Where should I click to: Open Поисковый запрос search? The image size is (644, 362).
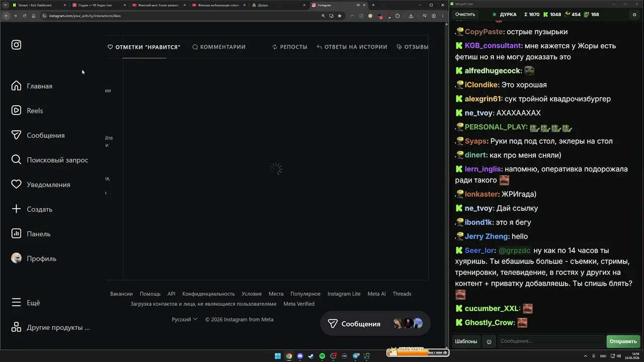(x=50, y=160)
